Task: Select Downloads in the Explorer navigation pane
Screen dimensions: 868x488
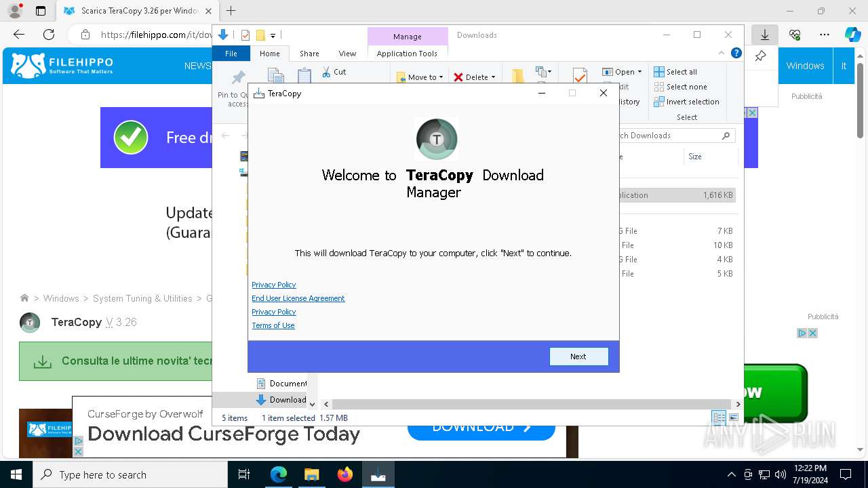Action: (281, 400)
